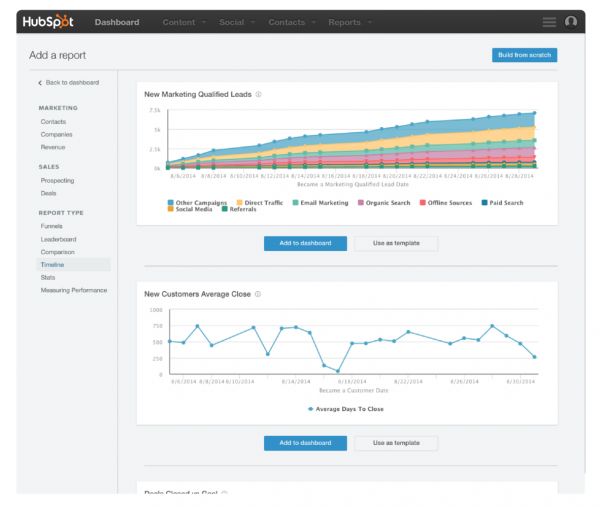Select Revenue in the sidebar
This screenshot has height=508, width=600.
[x=53, y=147]
